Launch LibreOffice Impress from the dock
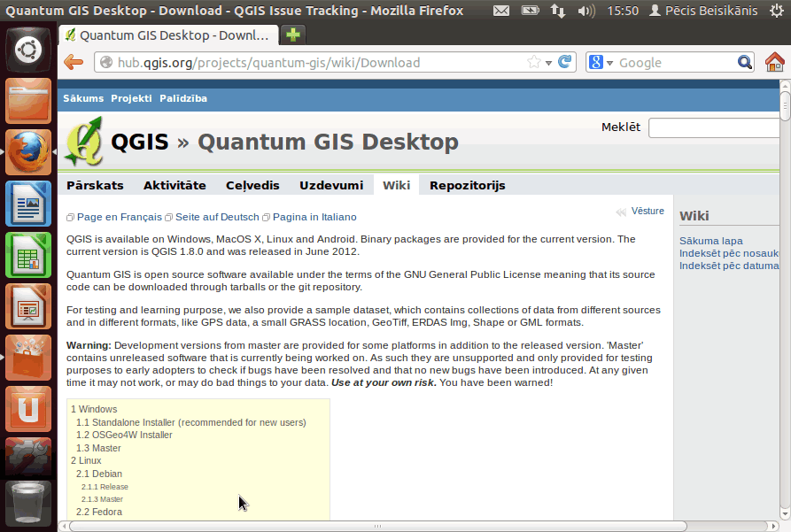Viewport: 791px width, 532px height. pyautogui.click(x=28, y=306)
